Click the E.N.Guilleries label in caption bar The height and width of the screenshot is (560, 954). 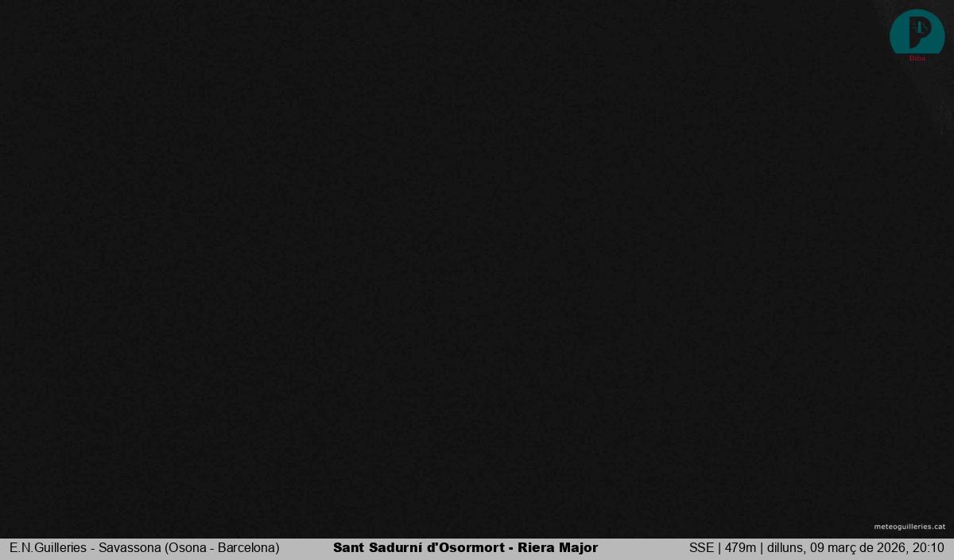[48, 548]
